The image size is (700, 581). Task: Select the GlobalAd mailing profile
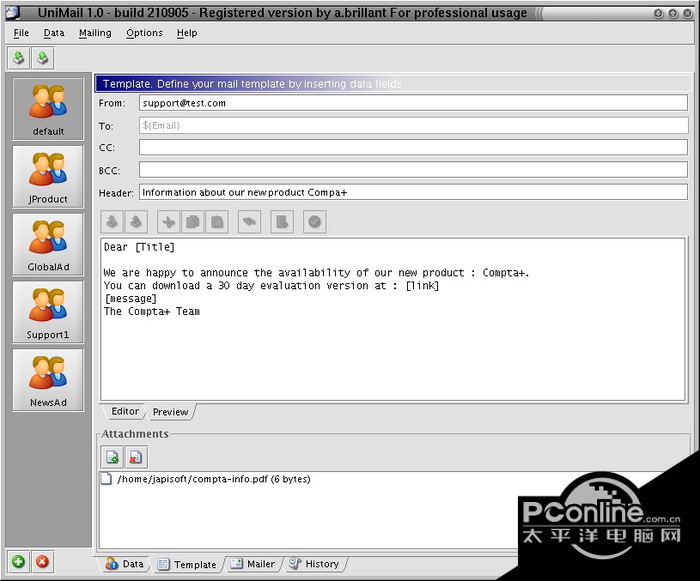coord(48,245)
